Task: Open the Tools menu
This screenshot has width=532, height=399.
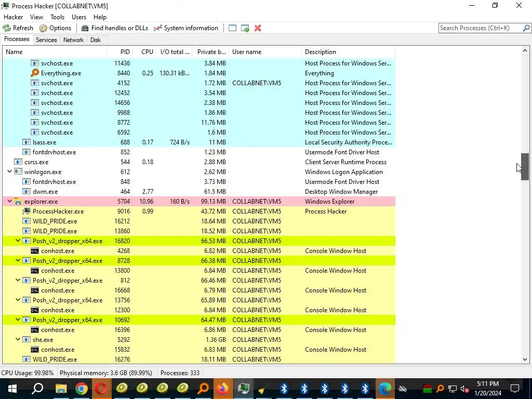Action: pyautogui.click(x=57, y=17)
